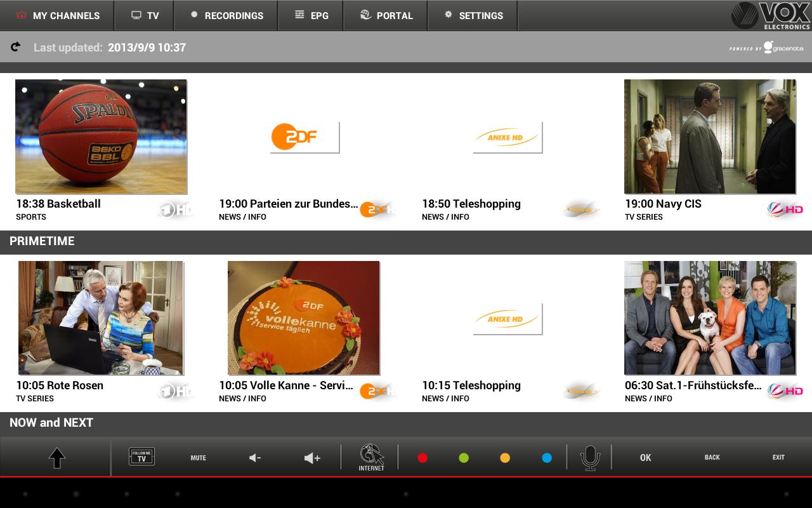
Task: Click the refresh icon beside Last updated
Action: click(16, 47)
